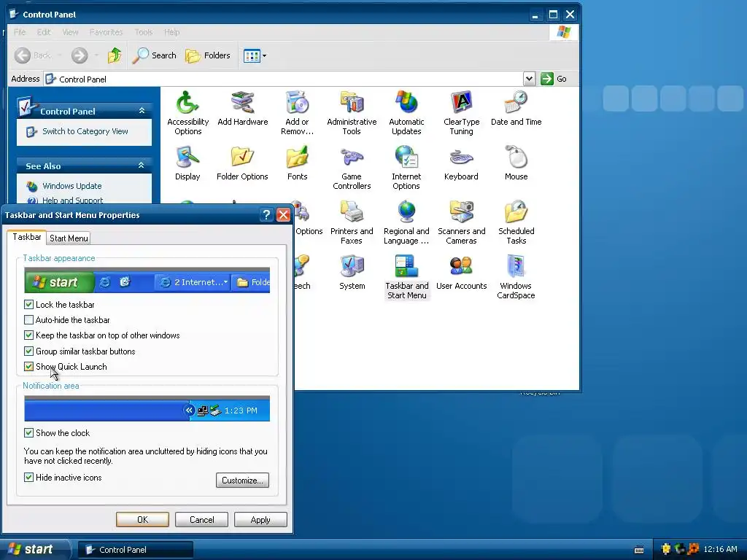Open Accessibility Options icon

(x=187, y=113)
